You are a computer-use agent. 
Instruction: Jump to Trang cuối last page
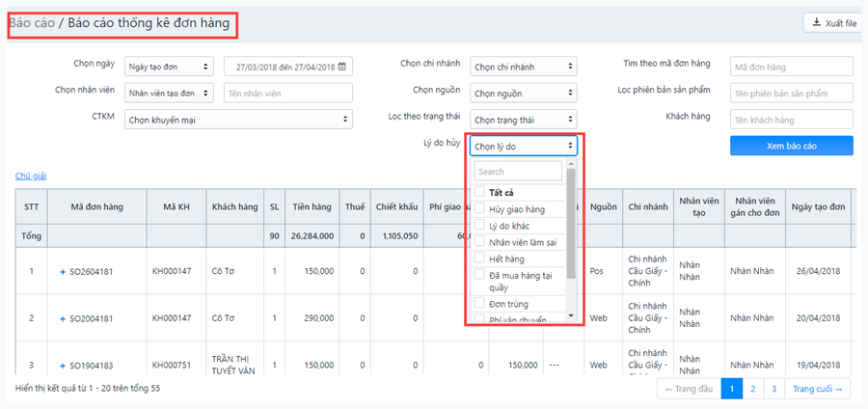[817, 389]
